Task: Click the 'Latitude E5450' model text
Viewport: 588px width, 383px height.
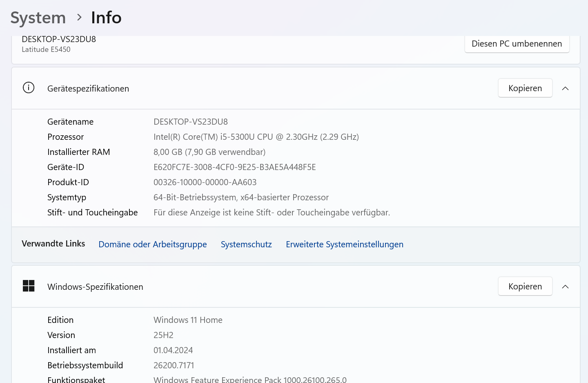Action: (46, 49)
